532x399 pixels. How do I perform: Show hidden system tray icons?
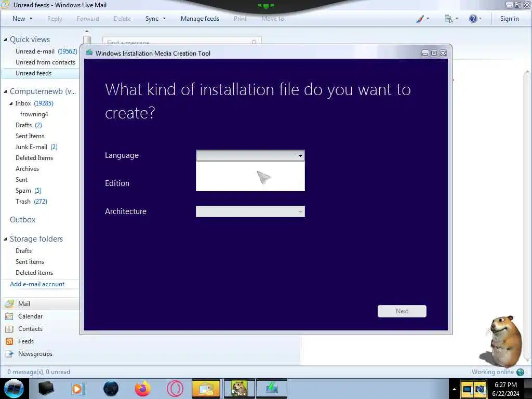[x=454, y=389]
